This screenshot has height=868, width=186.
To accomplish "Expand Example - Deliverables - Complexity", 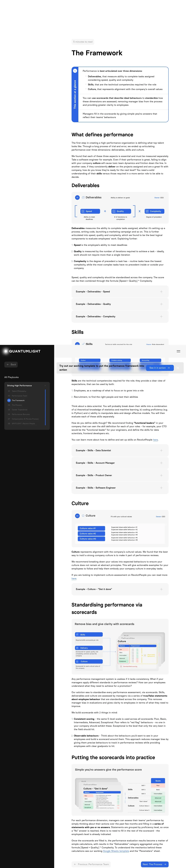I will click(x=120, y=317).
